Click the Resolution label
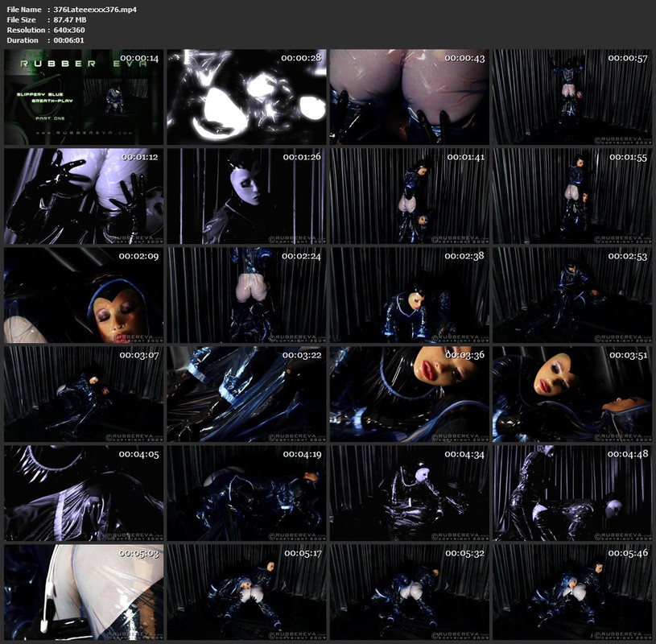 (26, 30)
